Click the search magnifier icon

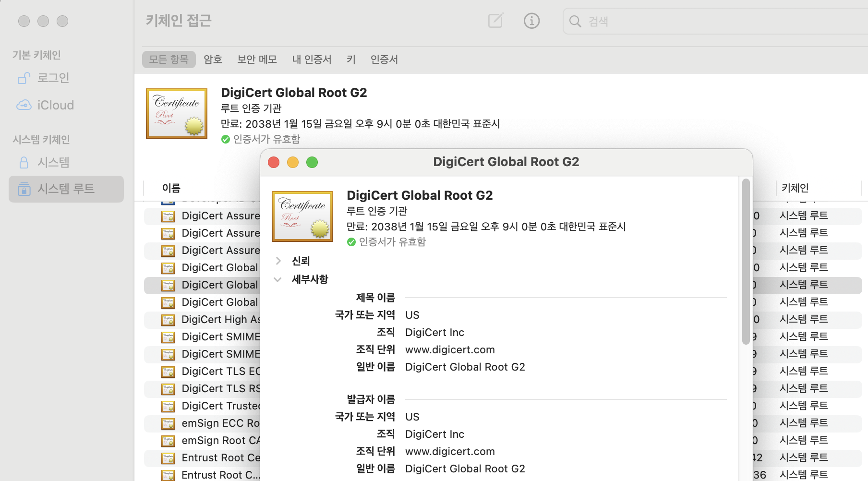coord(575,21)
